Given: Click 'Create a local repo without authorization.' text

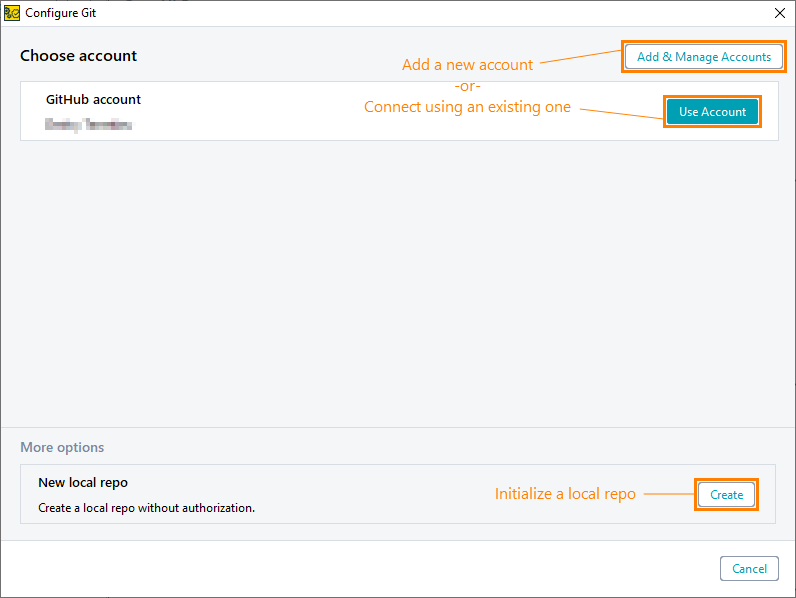Looking at the screenshot, I should point(146,508).
